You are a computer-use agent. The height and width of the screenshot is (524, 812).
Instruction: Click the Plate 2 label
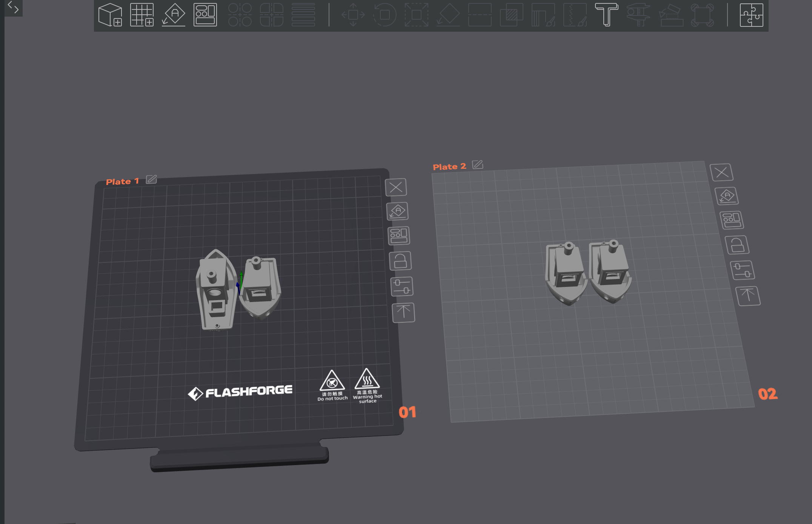tap(449, 166)
